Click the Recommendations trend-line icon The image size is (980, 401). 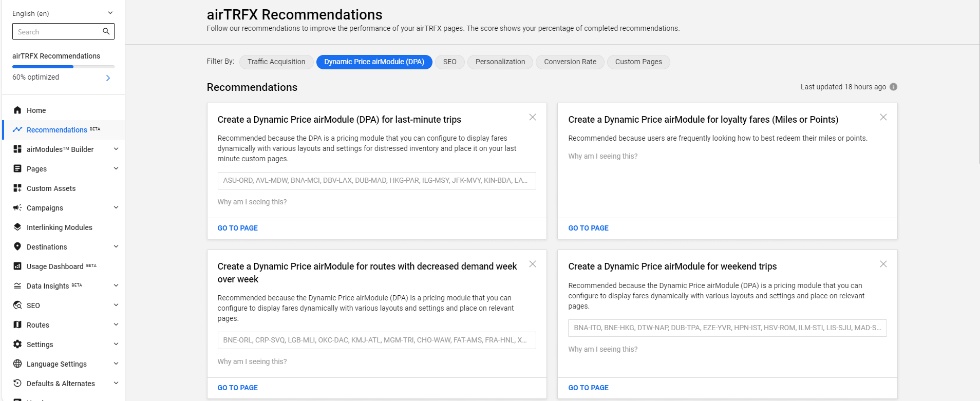[17, 129]
